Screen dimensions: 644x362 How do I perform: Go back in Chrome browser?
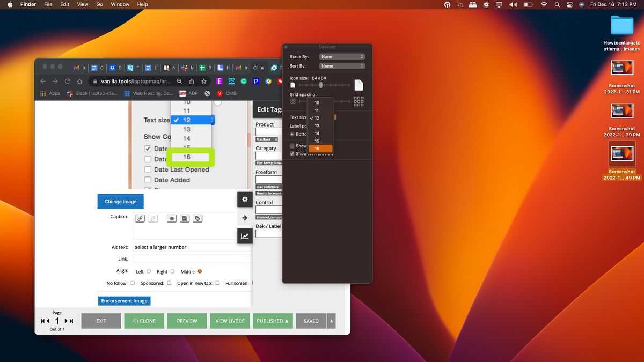(x=43, y=82)
